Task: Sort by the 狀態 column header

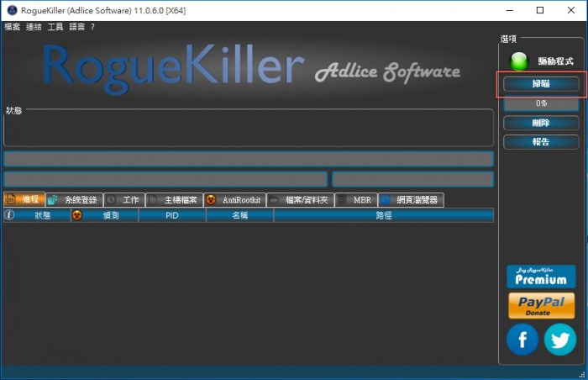Action: [x=37, y=215]
